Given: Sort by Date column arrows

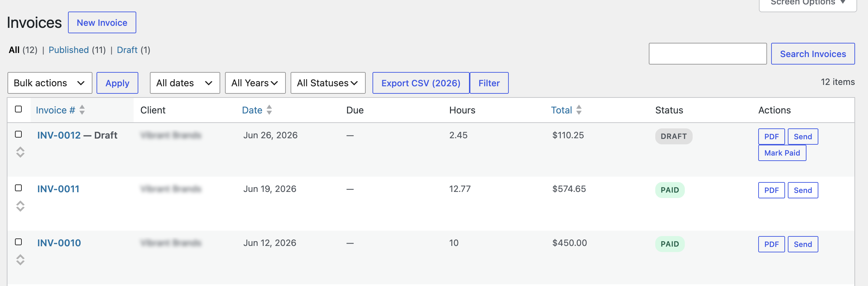Looking at the screenshot, I should [269, 110].
